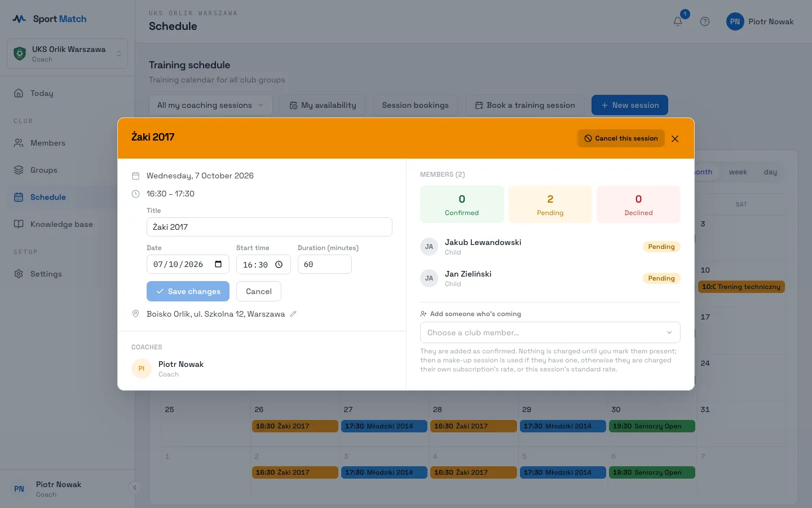
Task: Open the help question-mark icon
Action: tap(705, 21)
